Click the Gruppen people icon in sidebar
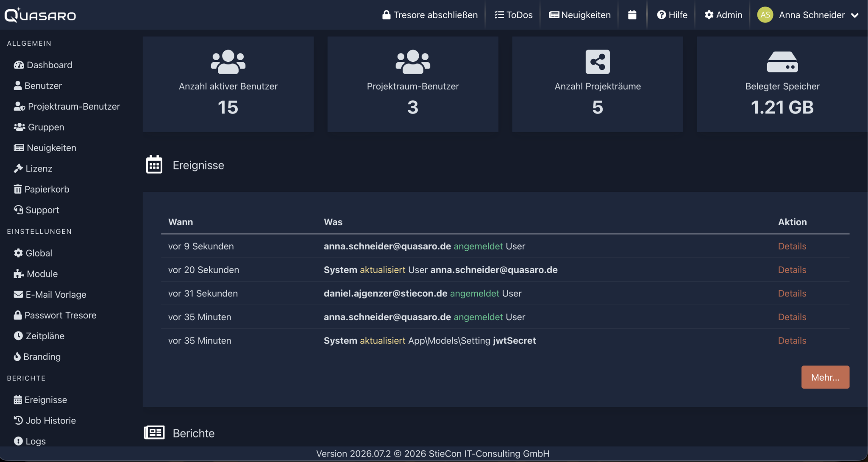This screenshot has width=868, height=462. pyautogui.click(x=19, y=127)
